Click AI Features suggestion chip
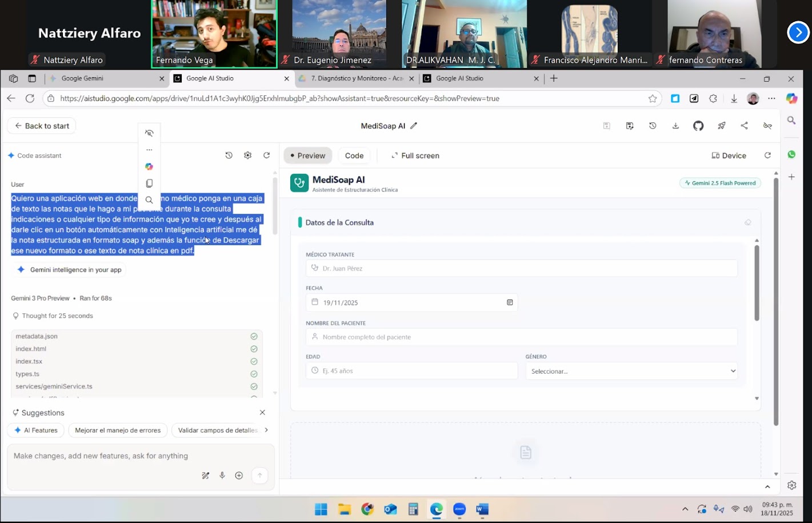The image size is (812, 523). 36,430
